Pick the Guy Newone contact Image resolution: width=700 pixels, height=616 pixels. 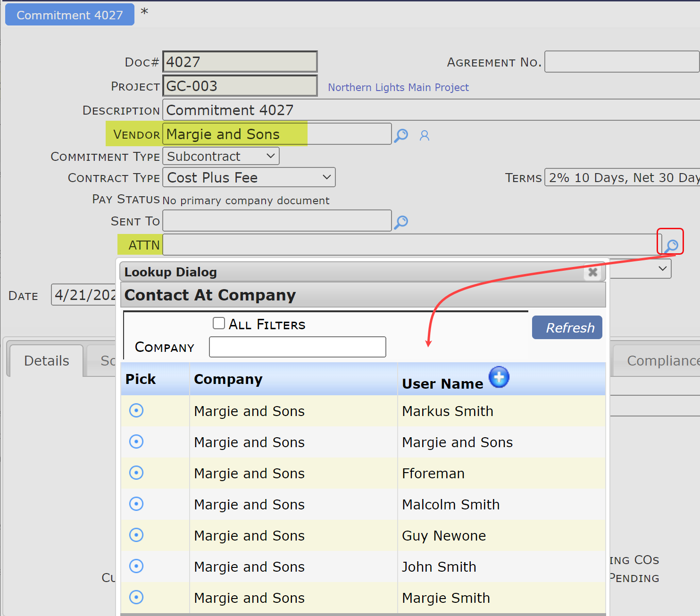(x=136, y=535)
